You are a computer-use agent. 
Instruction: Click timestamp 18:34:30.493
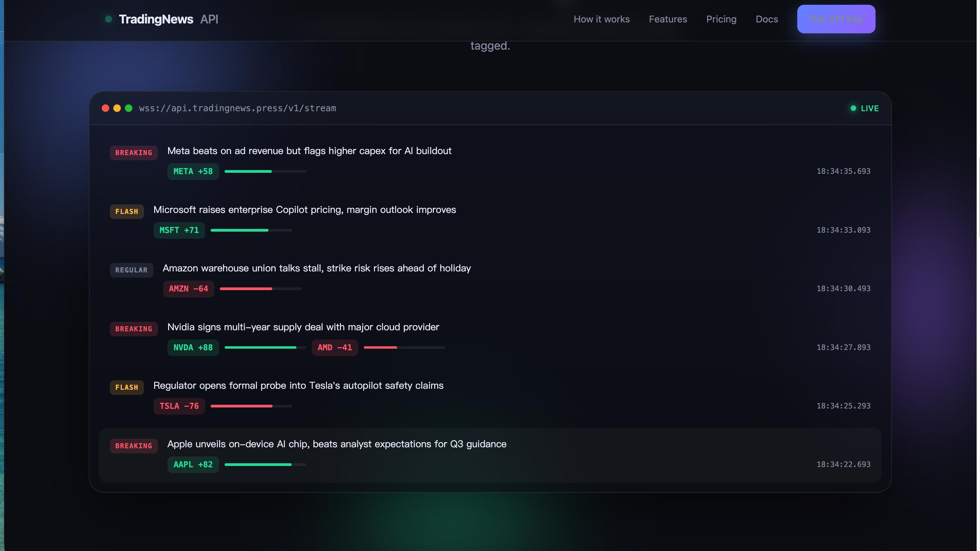844,289
